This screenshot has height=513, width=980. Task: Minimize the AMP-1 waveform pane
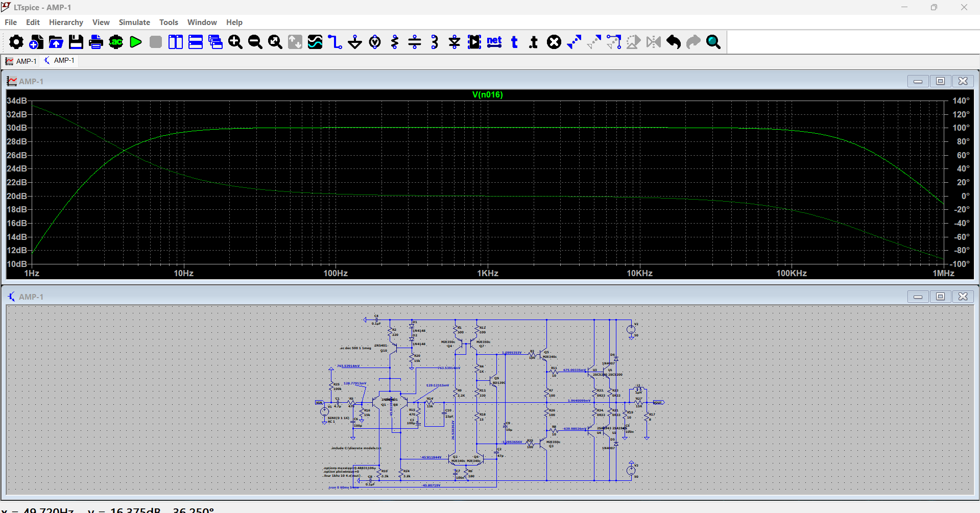point(918,81)
